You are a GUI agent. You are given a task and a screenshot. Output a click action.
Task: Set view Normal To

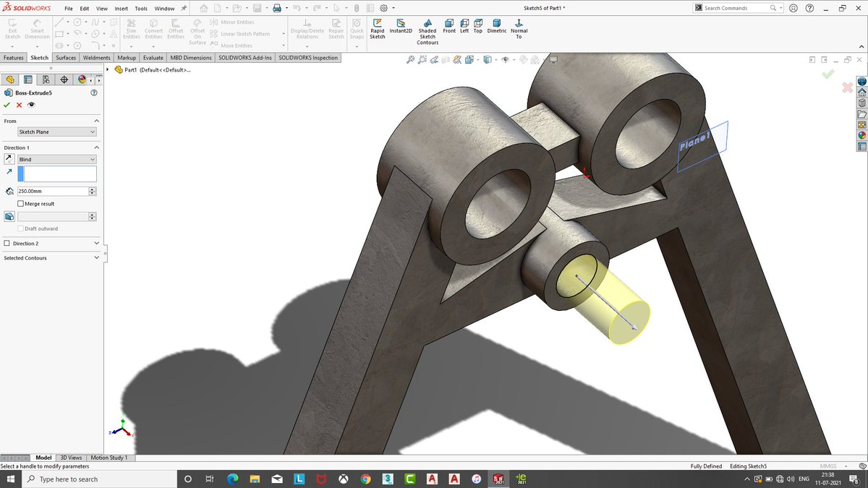tap(519, 29)
